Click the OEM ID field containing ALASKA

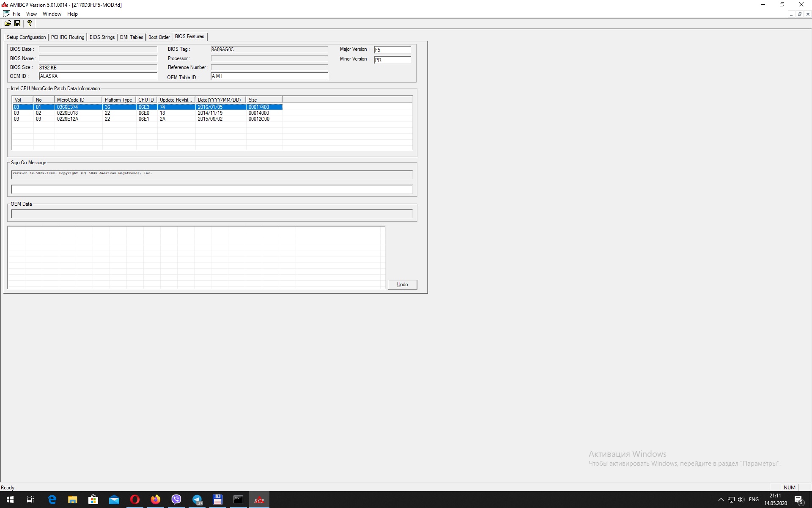click(x=98, y=76)
